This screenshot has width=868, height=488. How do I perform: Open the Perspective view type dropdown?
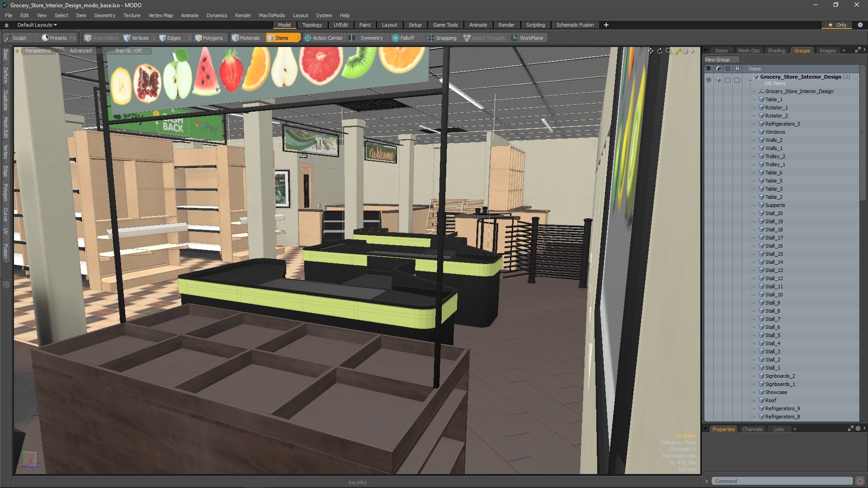(x=38, y=51)
